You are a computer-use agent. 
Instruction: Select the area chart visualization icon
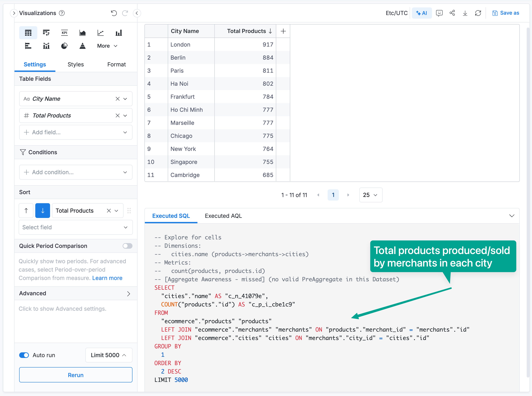[82, 33]
